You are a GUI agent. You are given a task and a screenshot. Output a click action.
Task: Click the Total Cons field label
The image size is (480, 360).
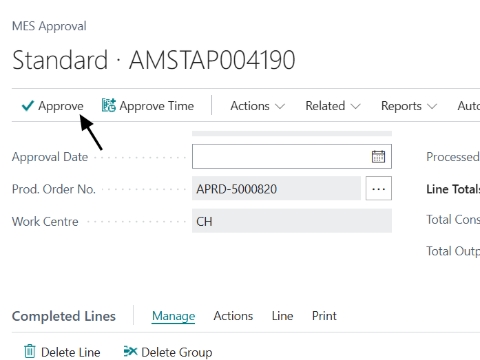tap(453, 219)
